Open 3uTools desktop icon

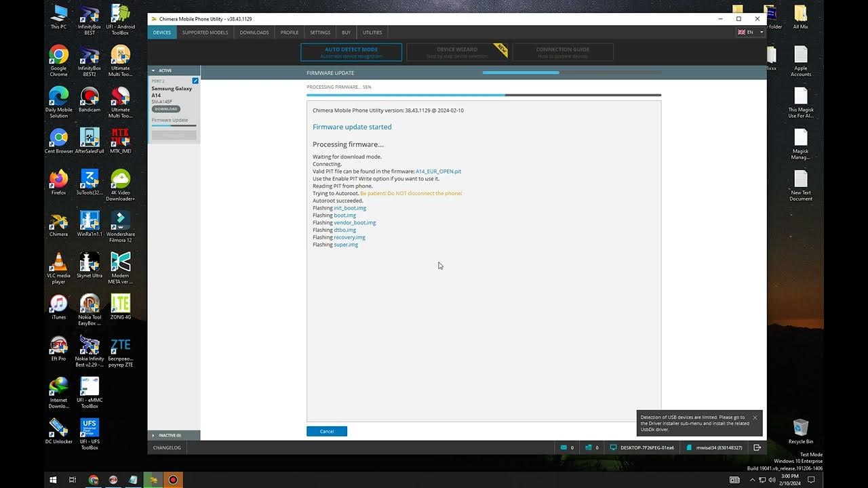[90, 183]
